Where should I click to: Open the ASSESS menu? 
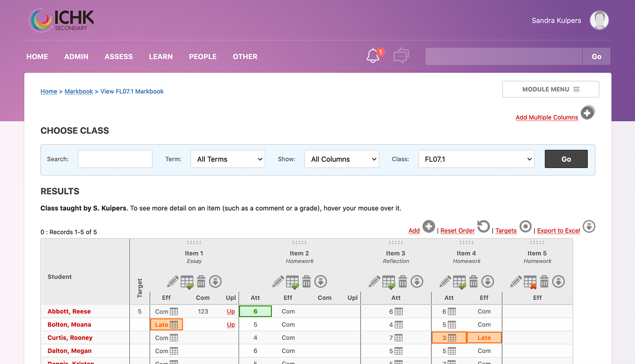pos(119,56)
